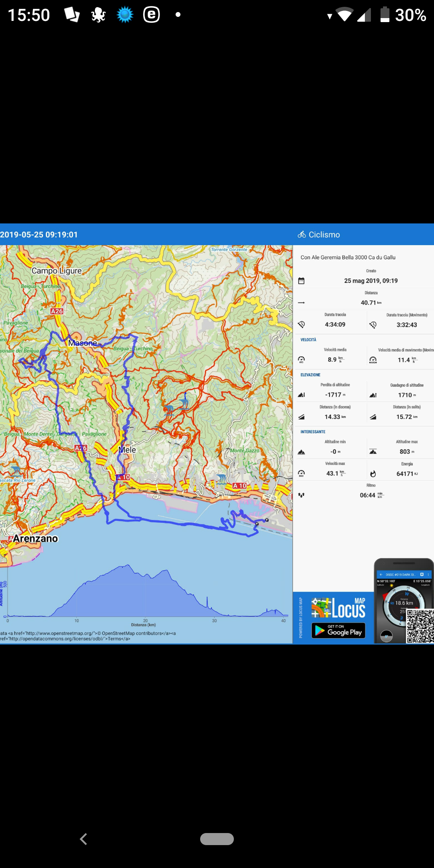This screenshot has height=868, width=434.
Task: Tap the Velocità max speedometer icon
Action: point(301,474)
